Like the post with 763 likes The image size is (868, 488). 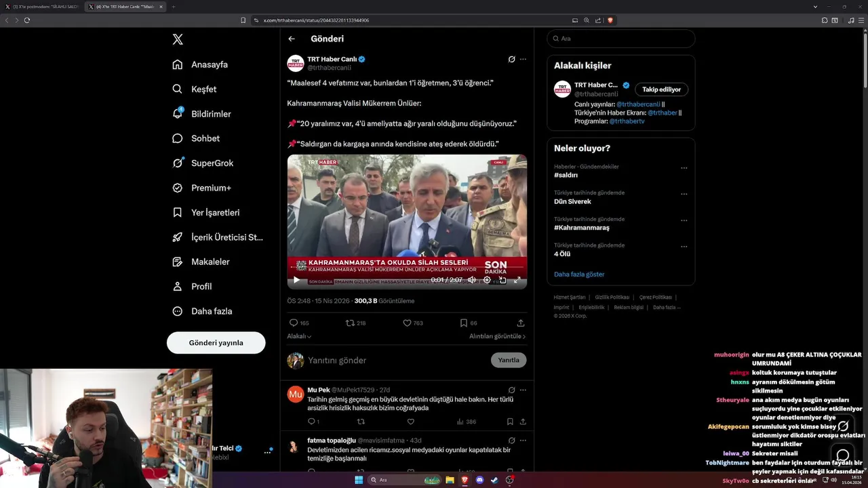(407, 323)
